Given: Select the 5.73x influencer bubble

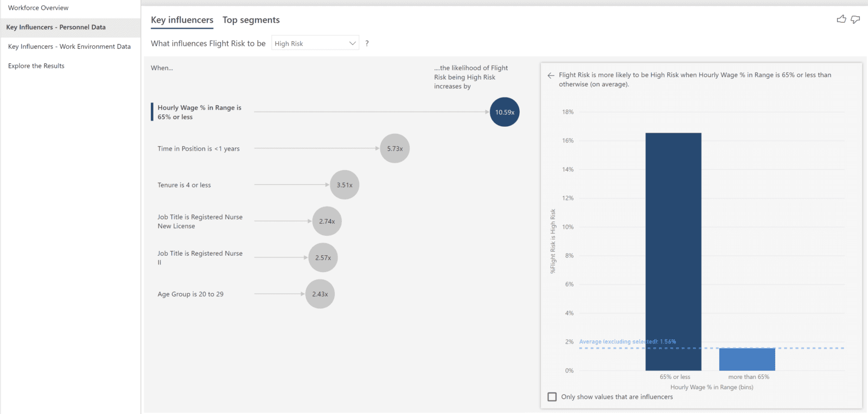Looking at the screenshot, I should [x=395, y=148].
